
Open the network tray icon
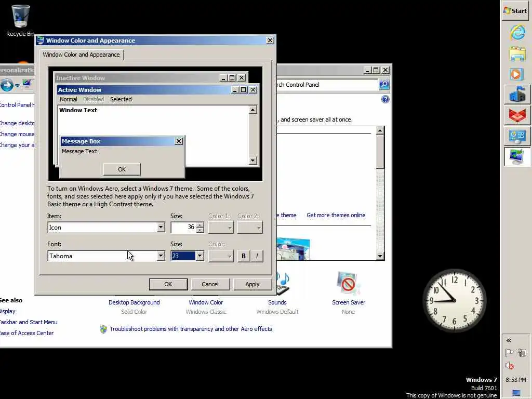click(x=522, y=353)
